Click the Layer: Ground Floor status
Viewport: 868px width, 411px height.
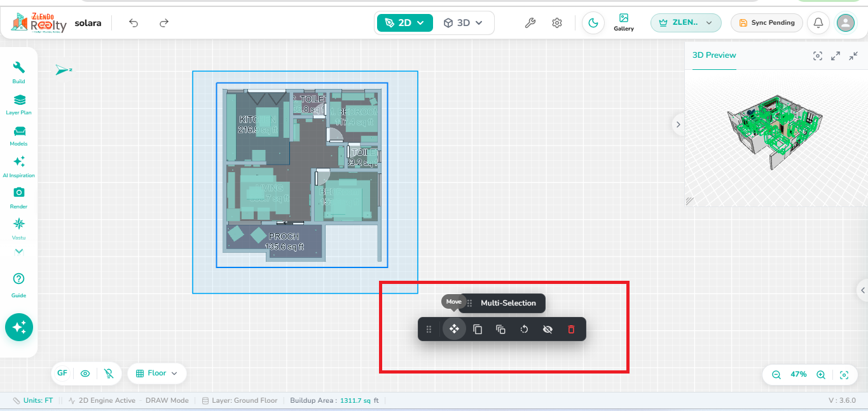click(240, 401)
